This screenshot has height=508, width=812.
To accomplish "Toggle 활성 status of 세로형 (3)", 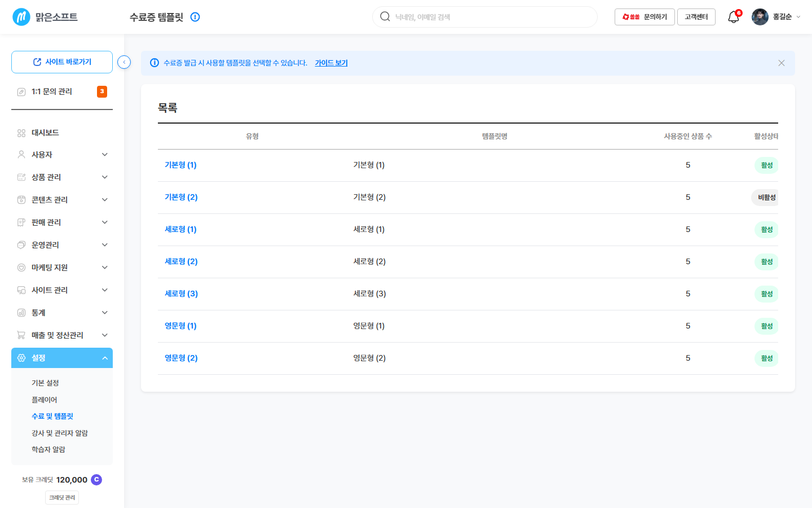I will tap(766, 294).
